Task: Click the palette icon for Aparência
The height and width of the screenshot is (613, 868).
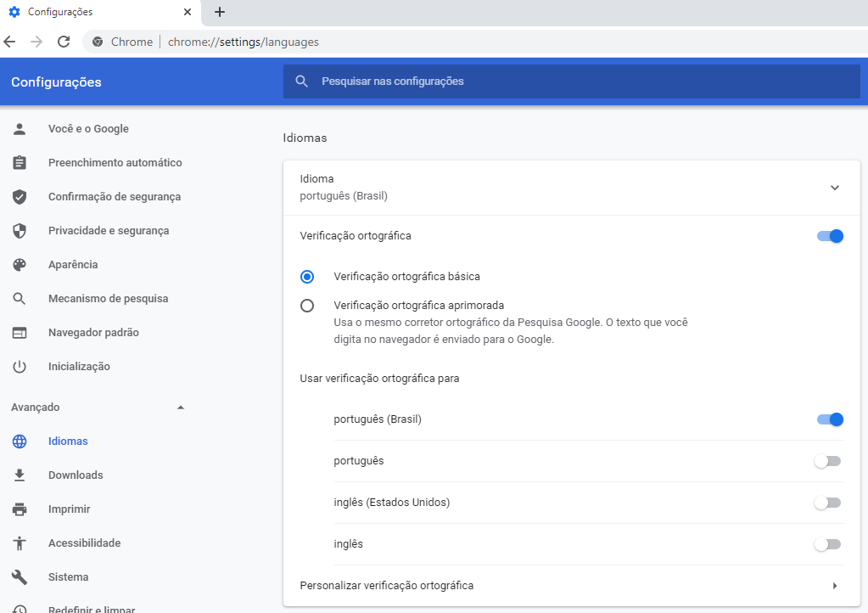Action: tap(20, 265)
